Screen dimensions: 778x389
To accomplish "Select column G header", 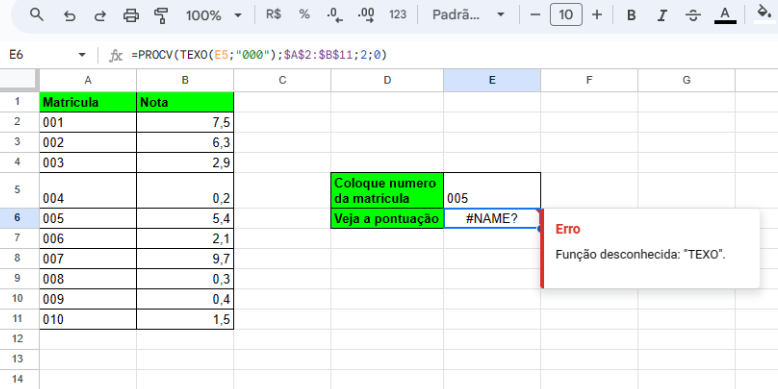I will tap(687, 80).
